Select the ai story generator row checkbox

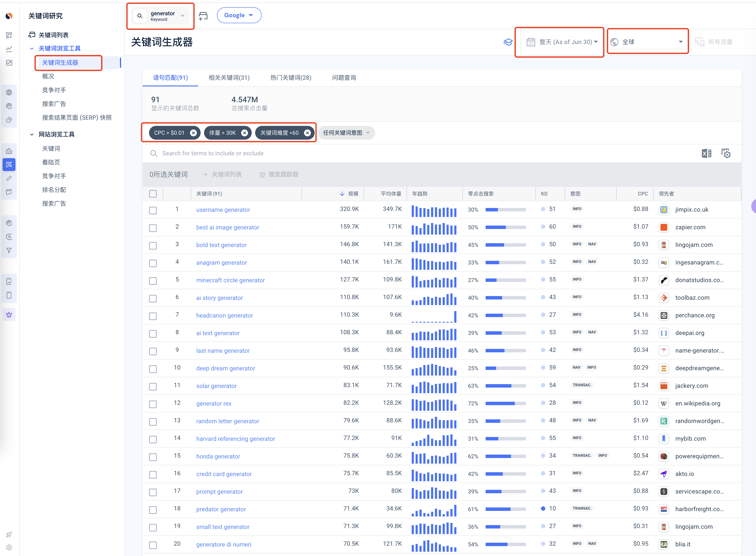(153, 299)
